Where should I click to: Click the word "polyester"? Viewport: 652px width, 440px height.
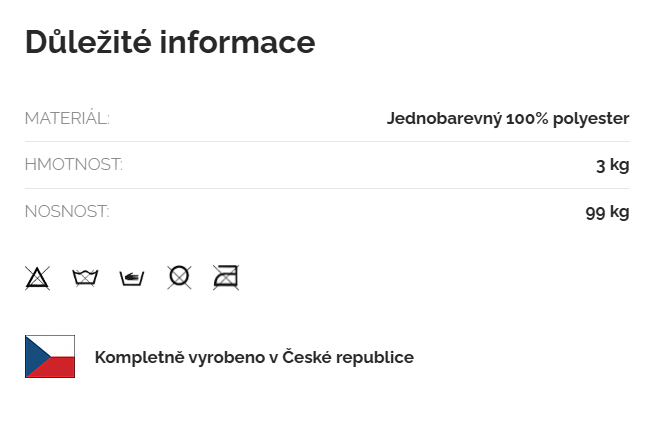pos(591,119)
